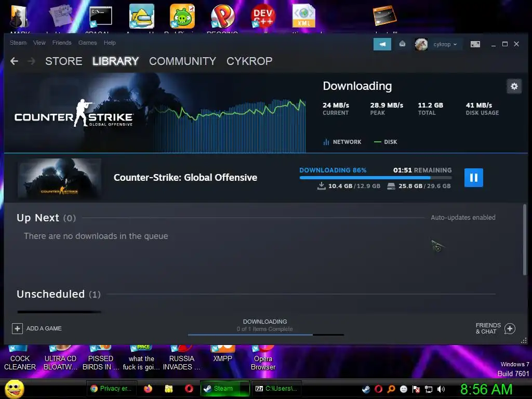
Task: Open the XML file desktop icon
Action: pyautogui.click(x=303, y=16)
